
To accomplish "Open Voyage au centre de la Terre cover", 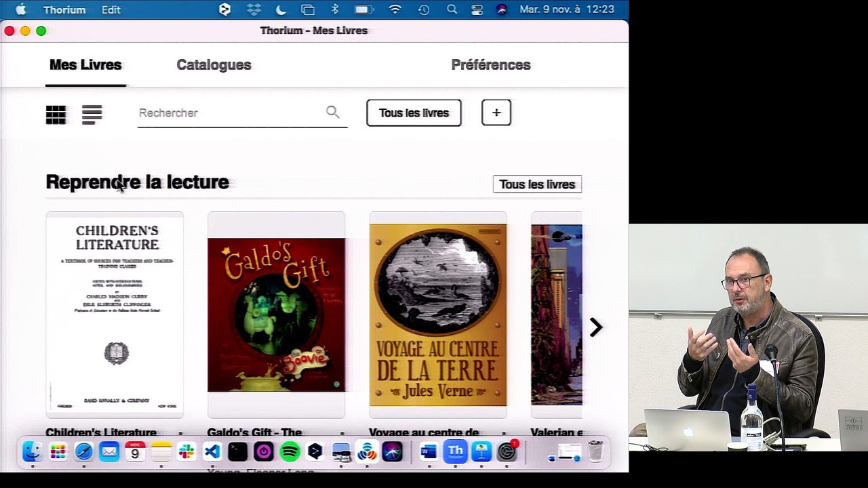I will pyautogui.click(x=438, y=315).
